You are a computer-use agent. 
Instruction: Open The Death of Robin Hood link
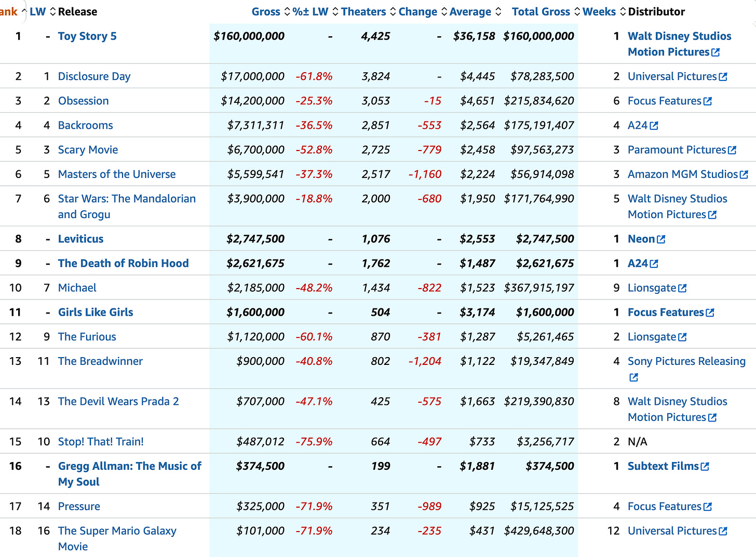pos(123,263)
